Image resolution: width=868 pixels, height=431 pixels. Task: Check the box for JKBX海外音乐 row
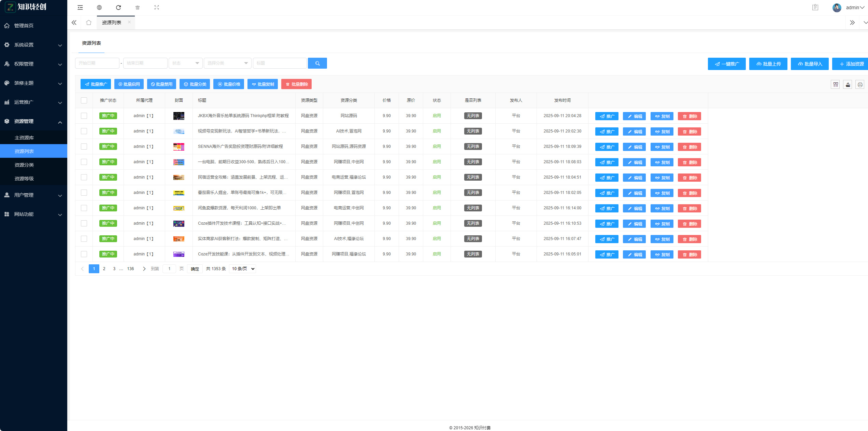(84, 116)
